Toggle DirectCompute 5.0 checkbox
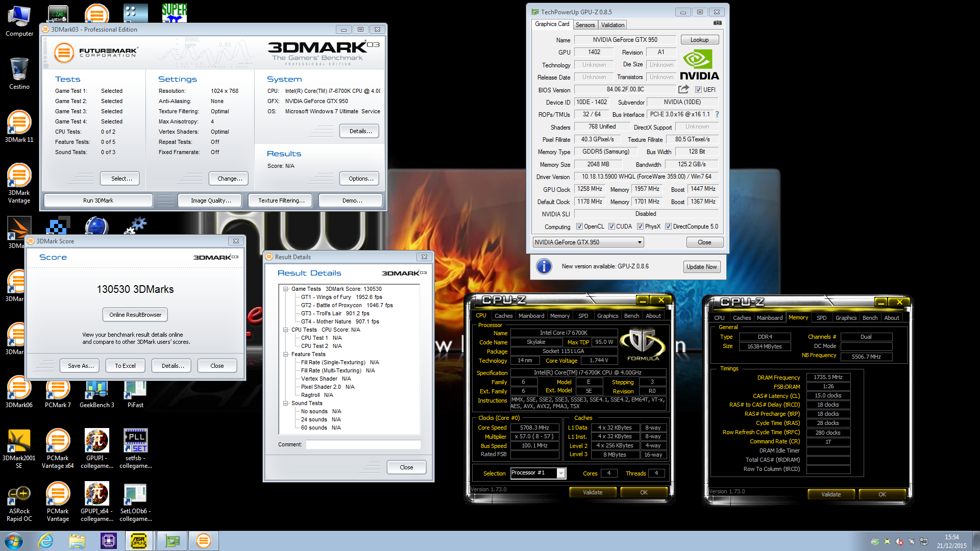The height and width of the screenshot is (551, 980). 668,227
